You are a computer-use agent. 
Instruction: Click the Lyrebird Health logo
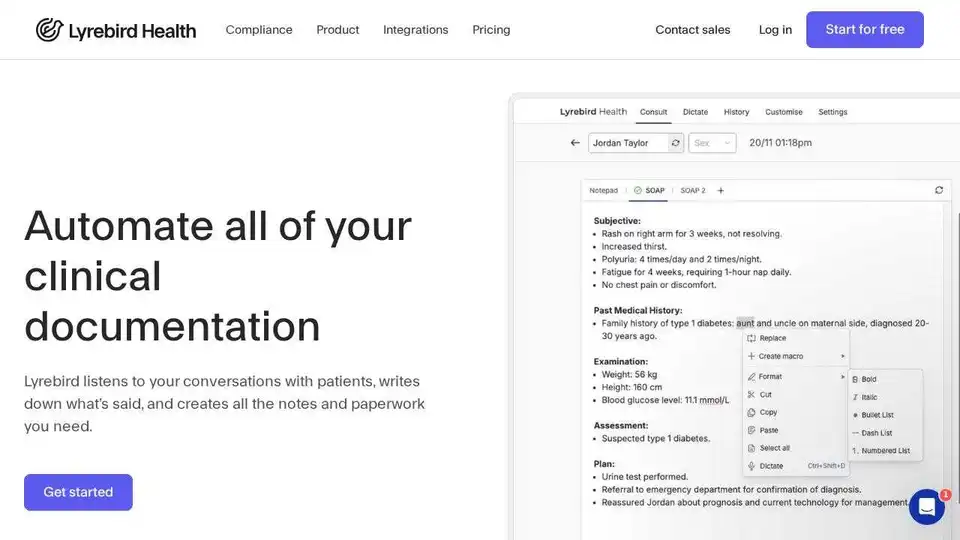click(x=116, y=30)
